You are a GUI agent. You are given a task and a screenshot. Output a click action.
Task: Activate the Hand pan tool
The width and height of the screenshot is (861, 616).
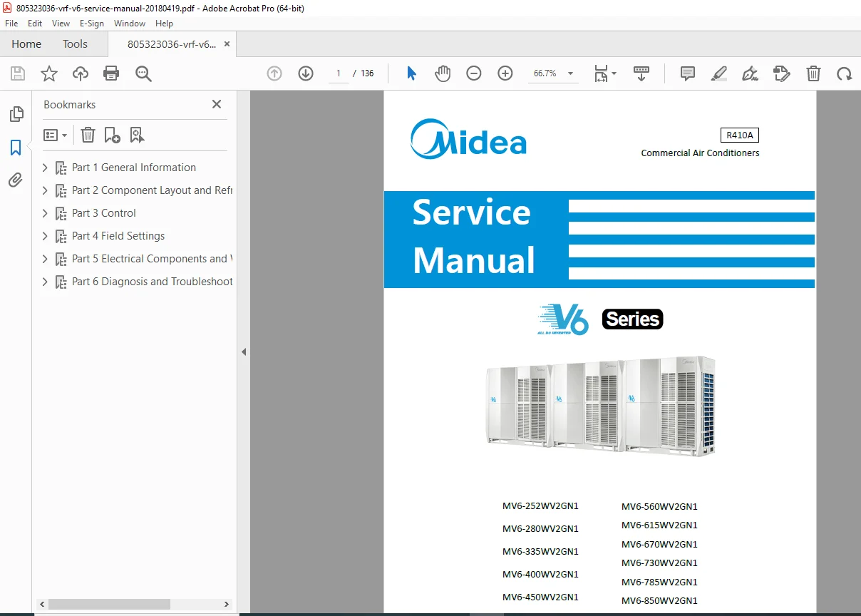coord(443,73)
